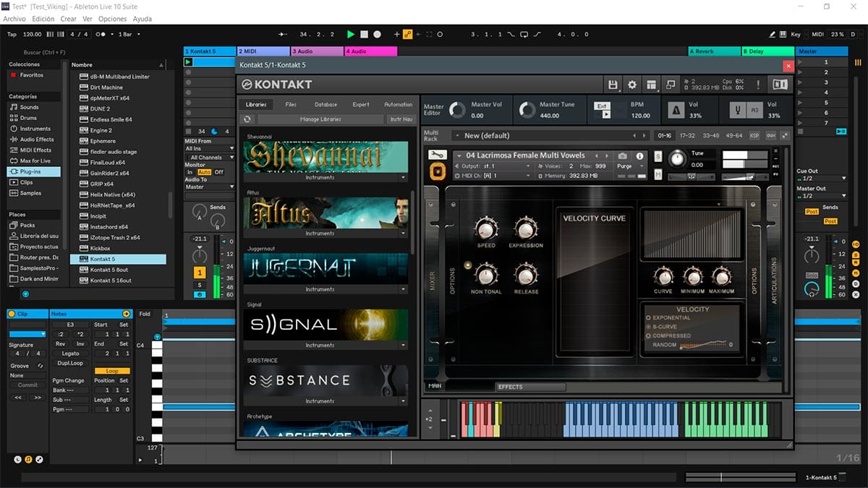Switch to Kontakt Expert tab
The image size is (868, 488).
(x=361, y=105)
